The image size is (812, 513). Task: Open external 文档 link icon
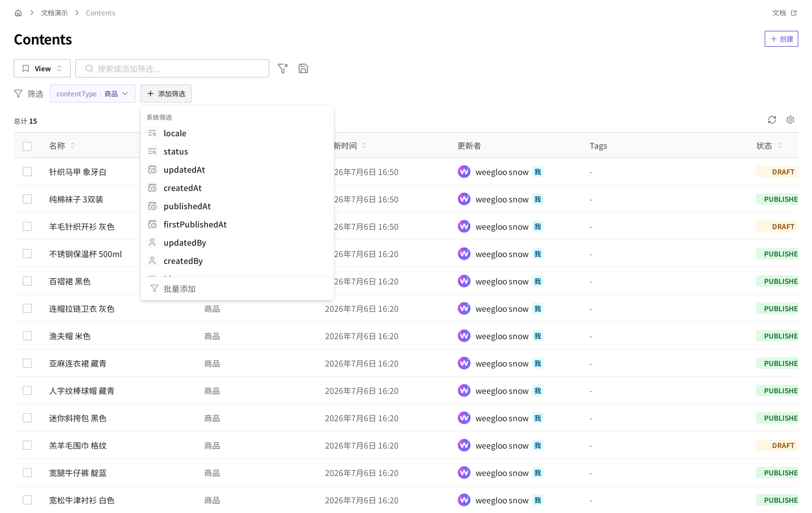pos(794,13)
